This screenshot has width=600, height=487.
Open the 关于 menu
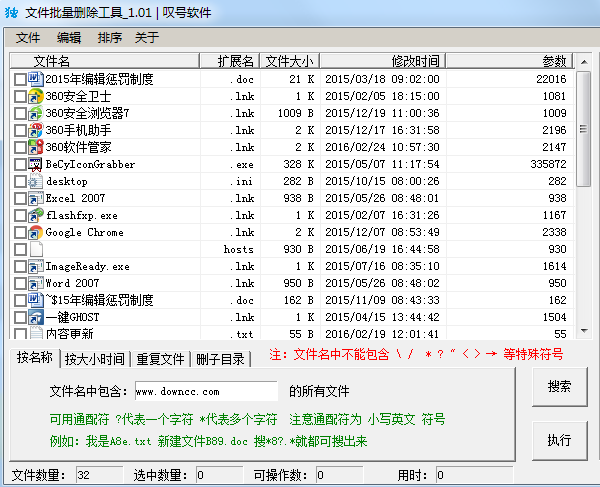click(x=147, y=37)
